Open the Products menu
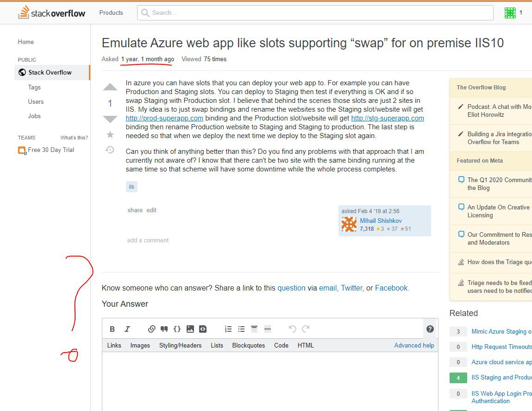532x411 pixels. click(x=111, y=13)
